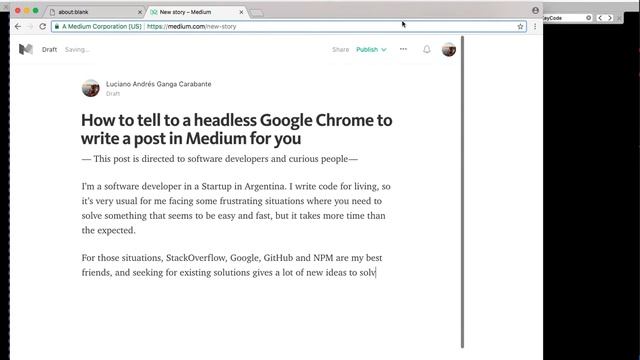Image resolution: width=640 pixels, height=360 pixels.
Task: Click the author avatar beside the name
Action: [91, 88]
